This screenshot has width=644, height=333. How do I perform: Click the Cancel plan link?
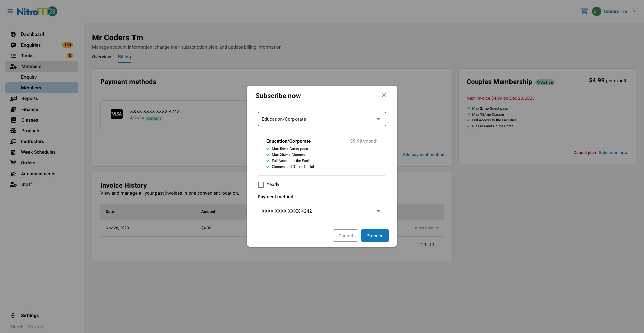tap(584, 152)
